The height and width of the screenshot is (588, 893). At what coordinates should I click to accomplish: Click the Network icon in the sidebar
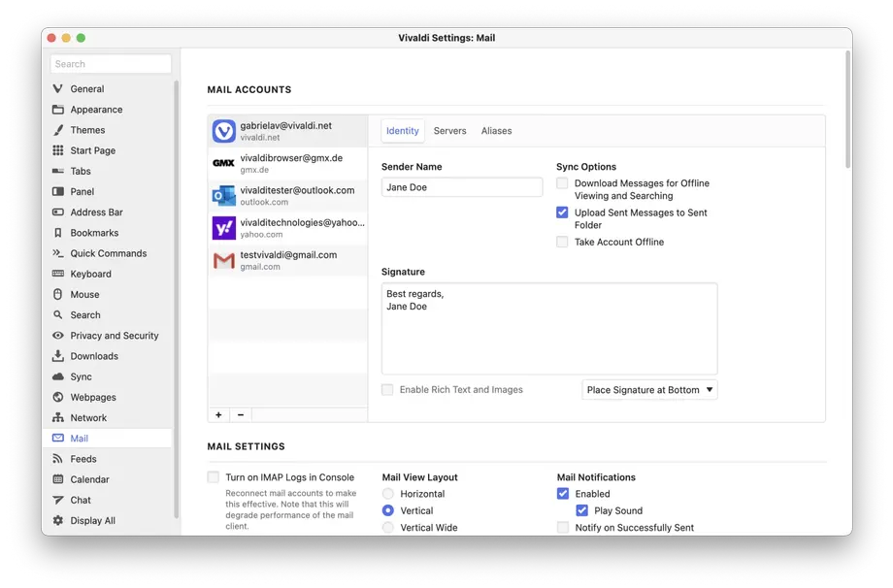57,417
